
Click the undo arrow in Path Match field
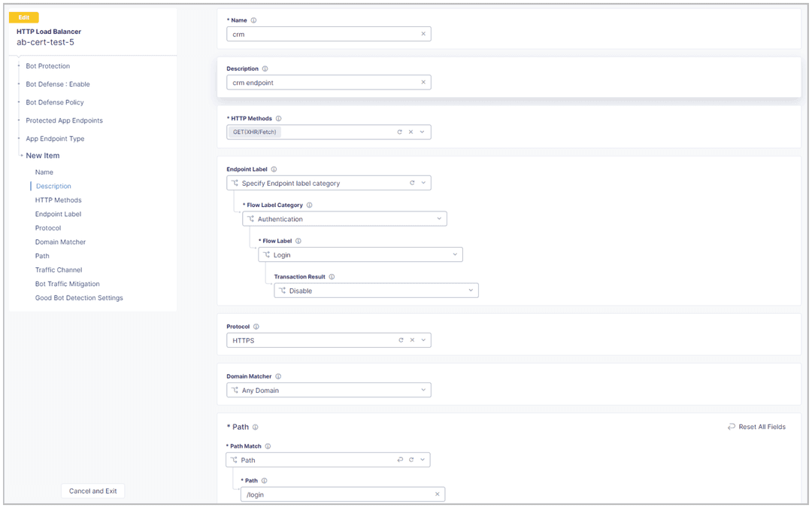tap(400, 459)
